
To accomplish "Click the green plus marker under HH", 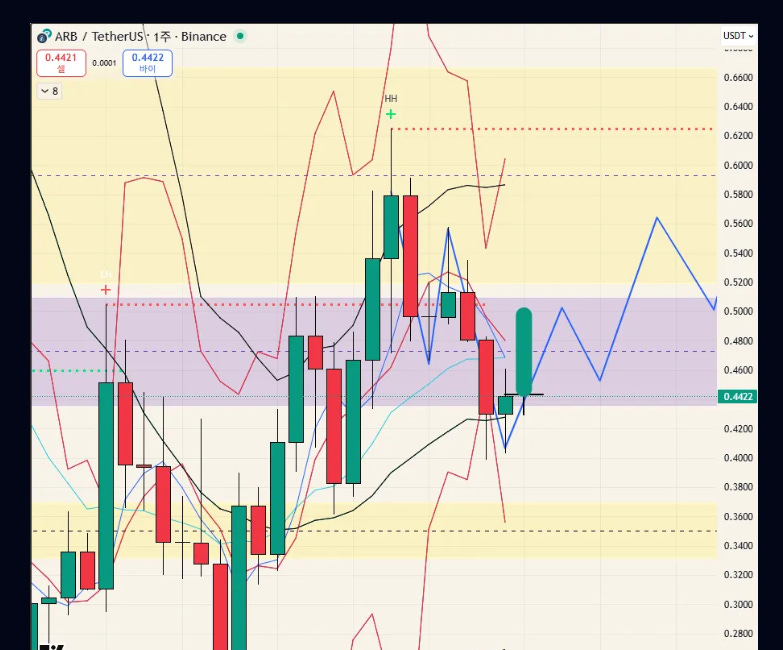I will (391, 114).
